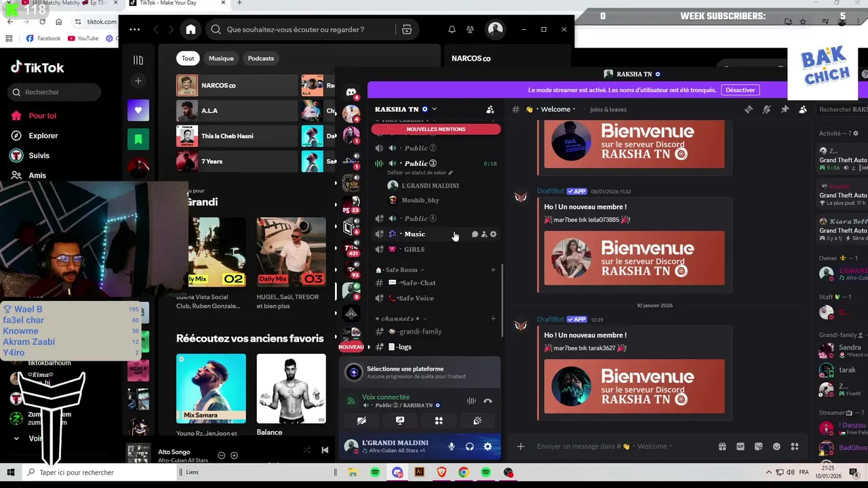Image resolution: width=868 pixels, height=488 pixels.
Task: Open sticker picker in message bar
Action: pos(758,447)
